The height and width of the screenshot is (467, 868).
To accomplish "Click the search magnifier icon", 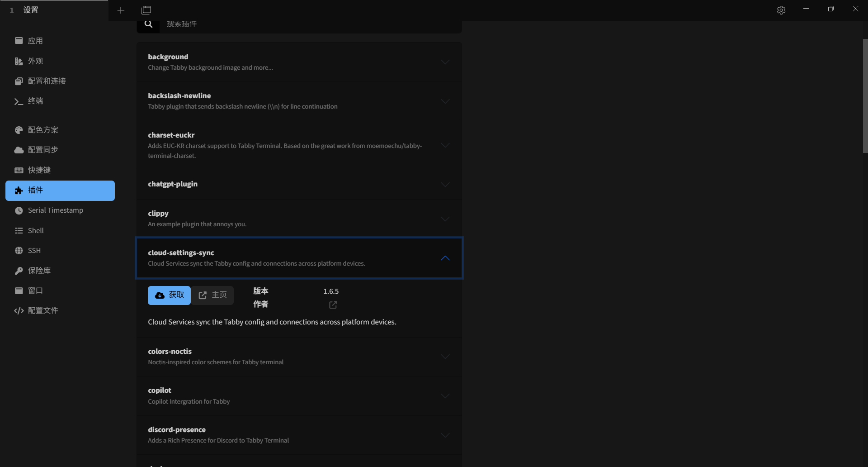I will click(148, 24).
